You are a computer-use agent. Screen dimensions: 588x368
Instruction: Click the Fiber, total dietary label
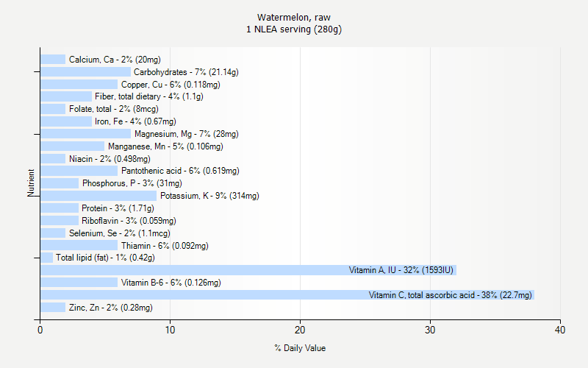(148, 96)
